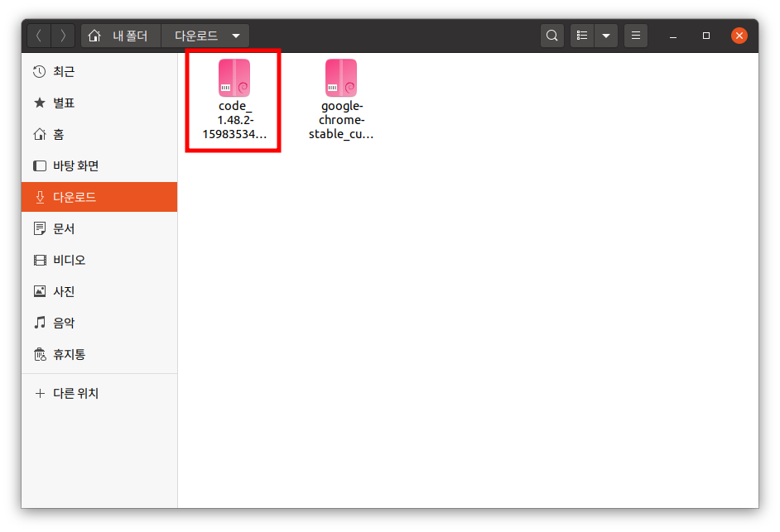Switch to list view icon
This screenshot has width=780, height=532.
[x=582, y=36]
